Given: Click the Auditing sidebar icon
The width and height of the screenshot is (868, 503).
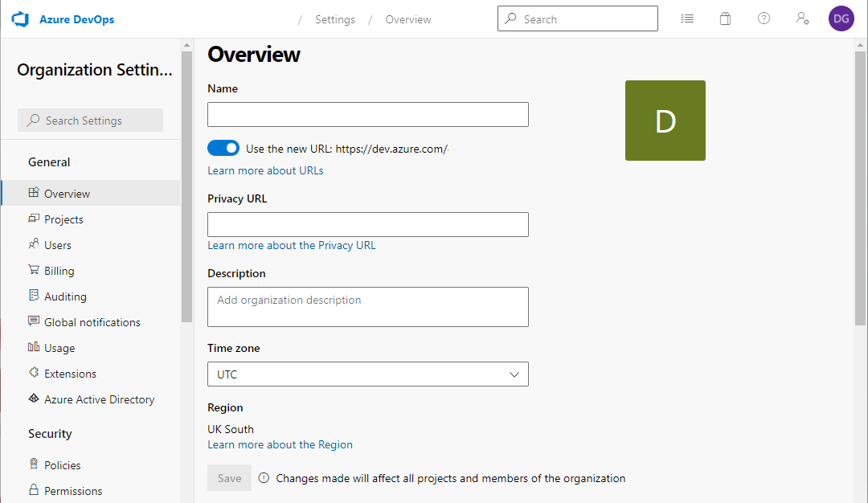Looking at the screenshot, I should [34, 296].
